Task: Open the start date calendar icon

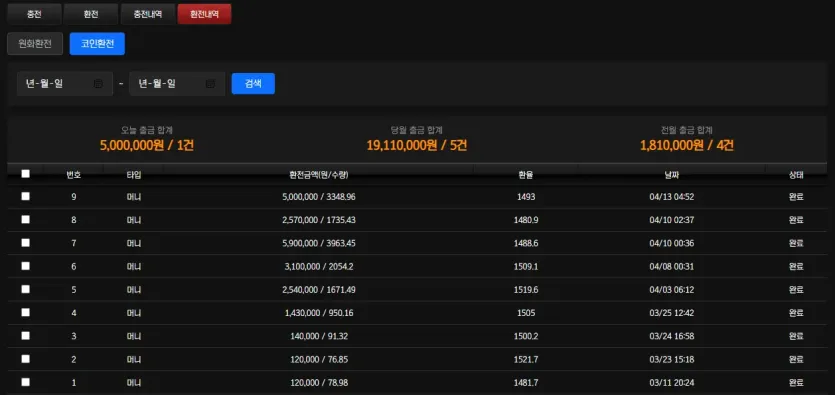Action: coord(98,84)
